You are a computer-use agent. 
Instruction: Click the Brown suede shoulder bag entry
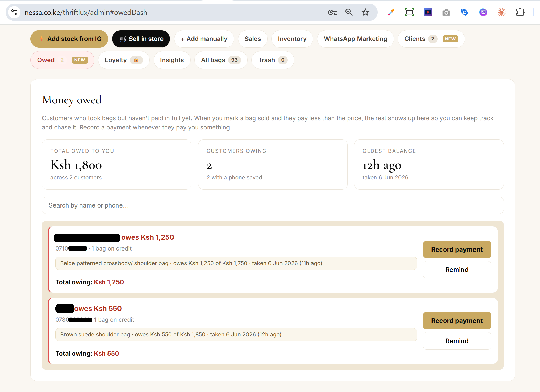click(236, 335)
